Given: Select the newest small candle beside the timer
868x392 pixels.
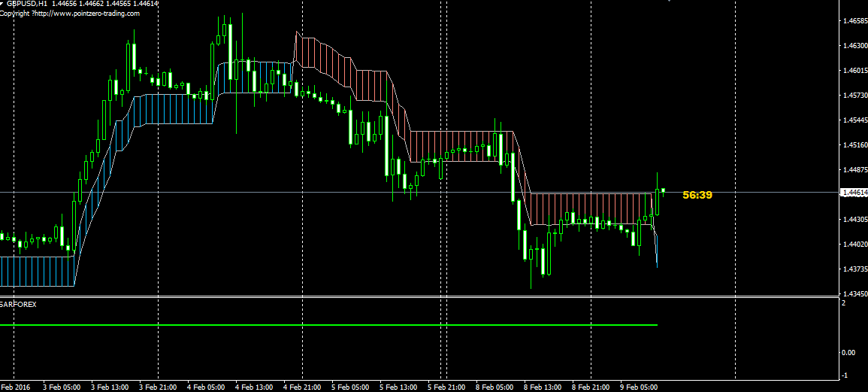Looking at the screenshot, I should click(x=663, y=190).
